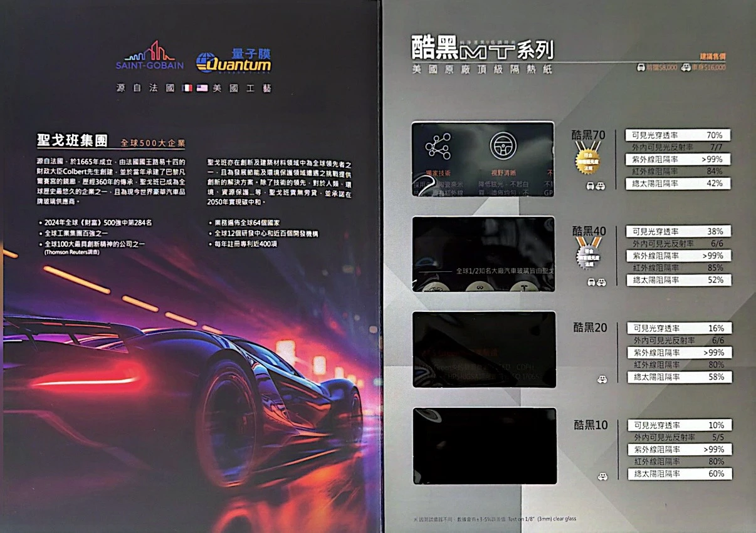Click the 70% 可見光穿透率 value
Screen dimensions: 756x533
(714, 135)
